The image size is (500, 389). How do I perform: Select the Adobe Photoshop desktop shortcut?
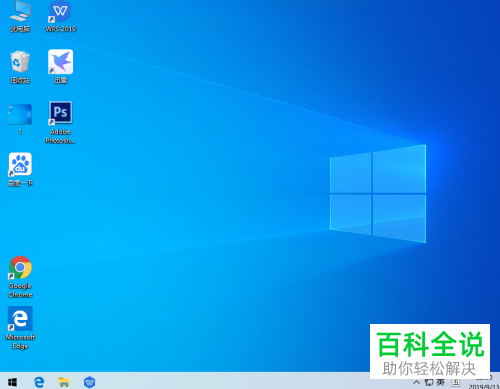click(x=60, y=122)
